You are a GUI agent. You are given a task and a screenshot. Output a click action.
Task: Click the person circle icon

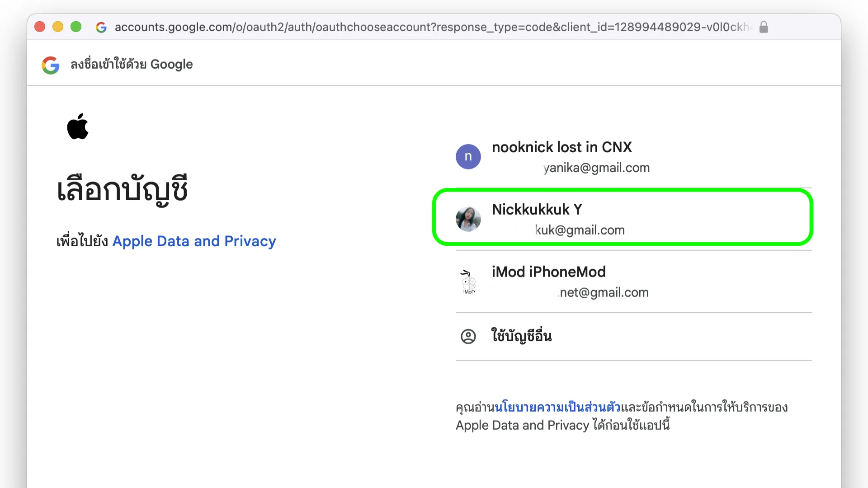[x=468, y=336]
